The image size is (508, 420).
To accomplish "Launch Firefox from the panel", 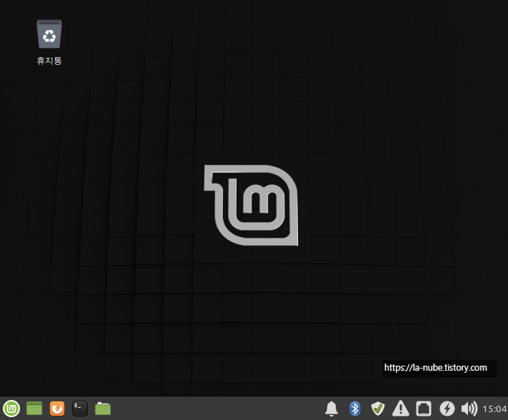I will [x=57, y=409].
